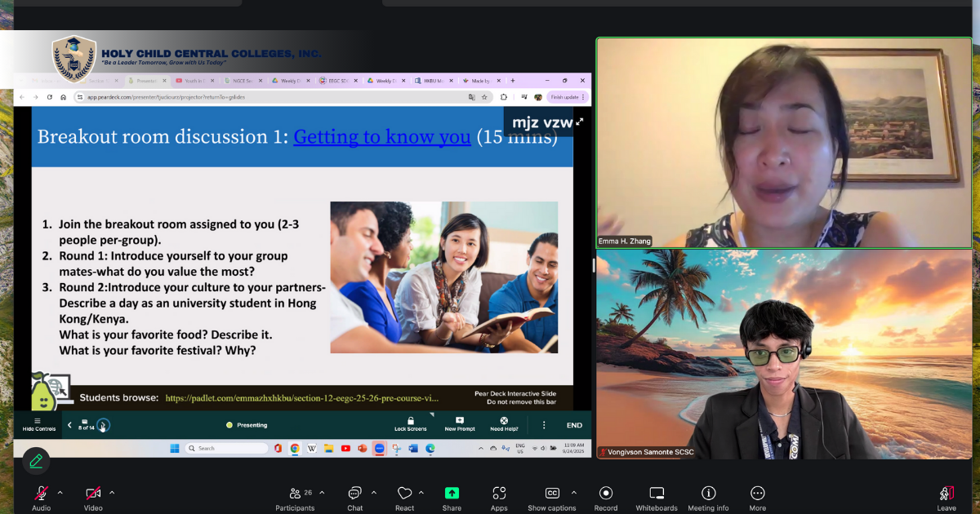Select Emma H. Zhang's video tile

[x=784, y=143]
